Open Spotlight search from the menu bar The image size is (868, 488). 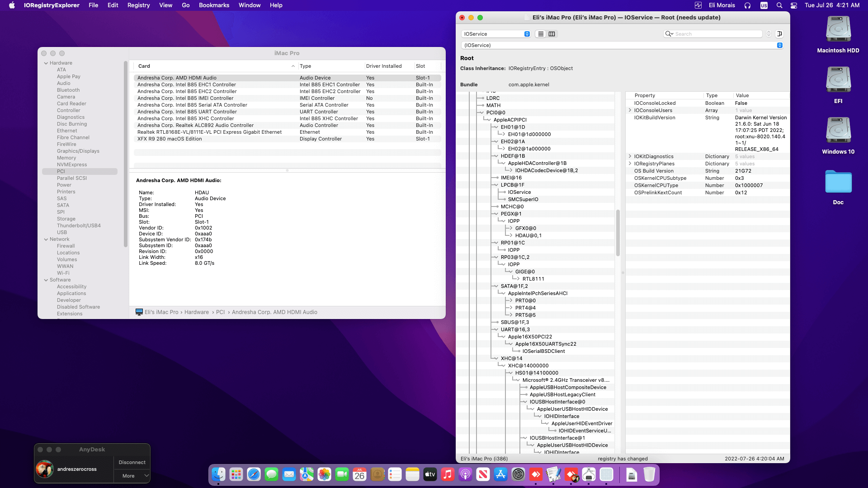[779, 5]
